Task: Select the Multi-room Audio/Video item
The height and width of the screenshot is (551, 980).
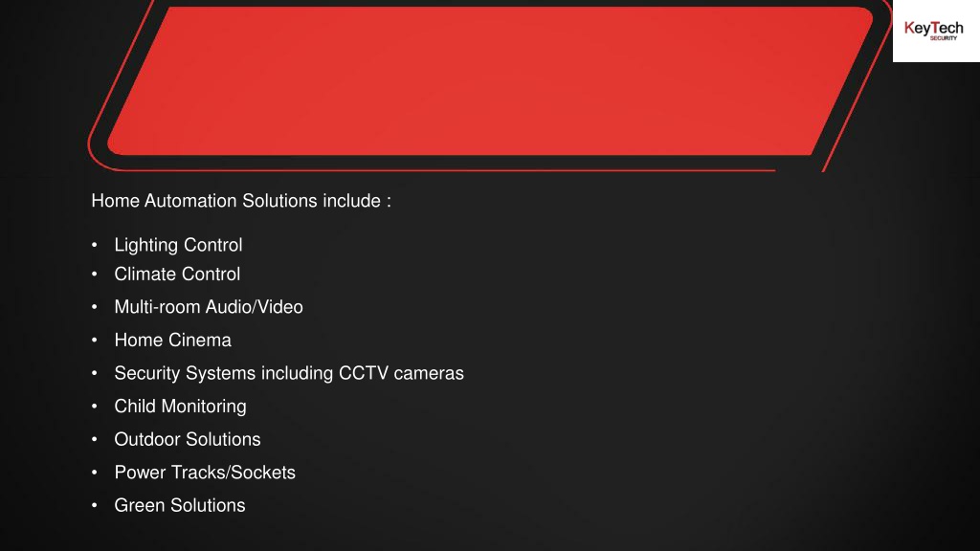Action: coord(208,307)
